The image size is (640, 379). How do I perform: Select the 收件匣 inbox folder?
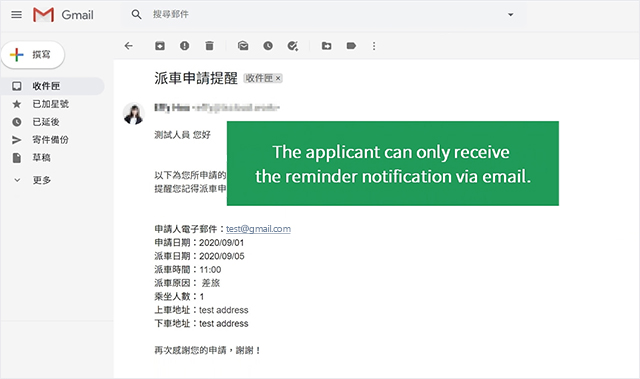[x=52, y=86]
